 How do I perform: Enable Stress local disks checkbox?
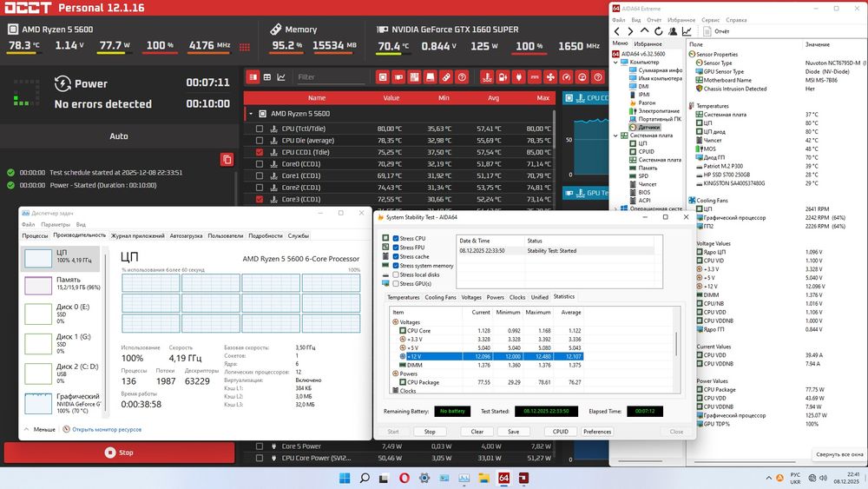click(x=396, y=274)
